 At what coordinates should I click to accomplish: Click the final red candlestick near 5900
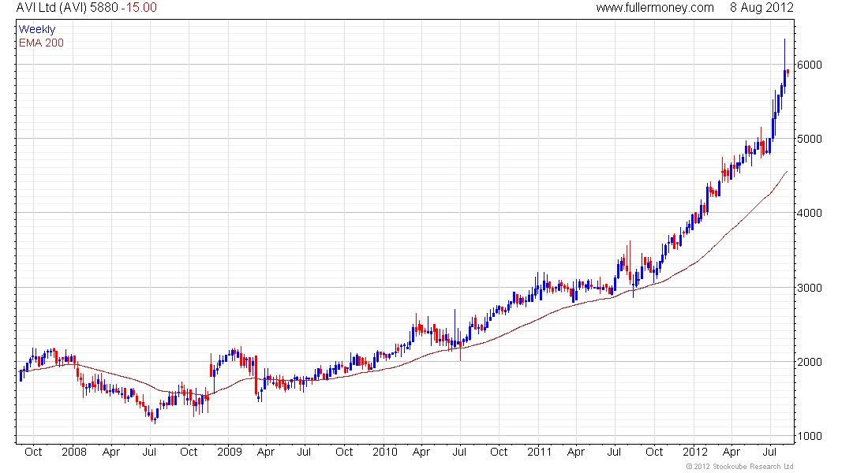(788, 72)
